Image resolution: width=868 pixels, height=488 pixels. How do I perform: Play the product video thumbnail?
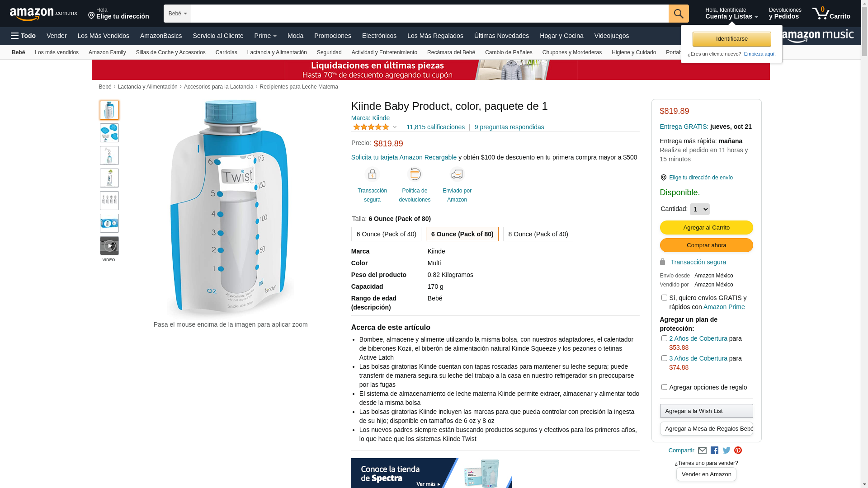109,246
